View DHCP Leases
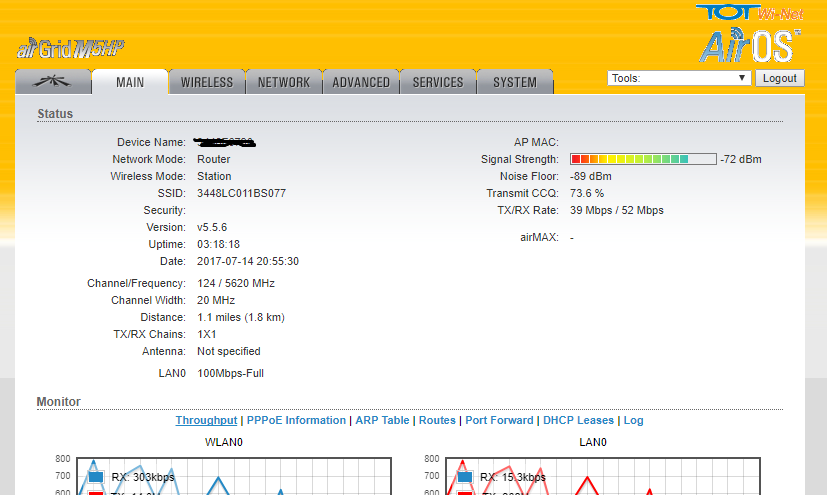The height and width of the screenshot is (495, 827). [579, 420]
